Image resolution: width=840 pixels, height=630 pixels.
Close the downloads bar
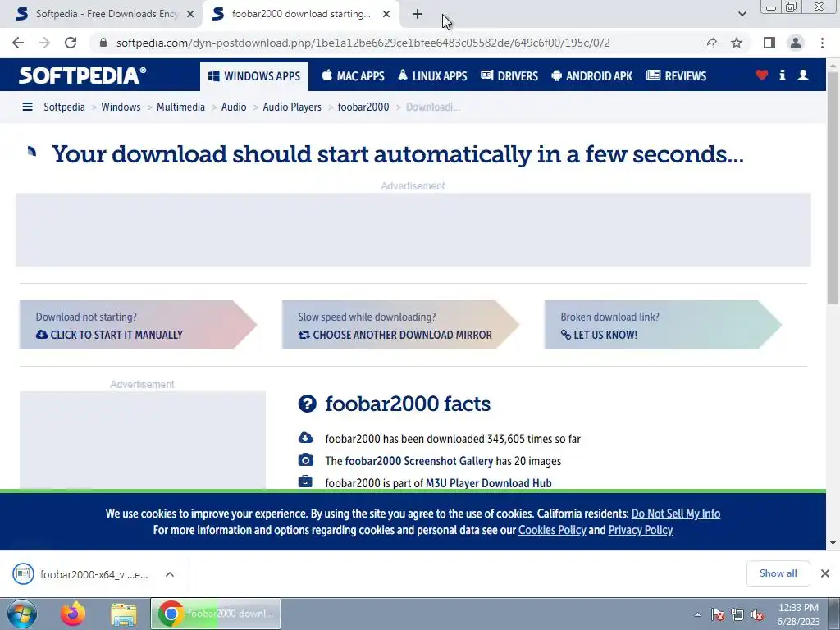825,573
